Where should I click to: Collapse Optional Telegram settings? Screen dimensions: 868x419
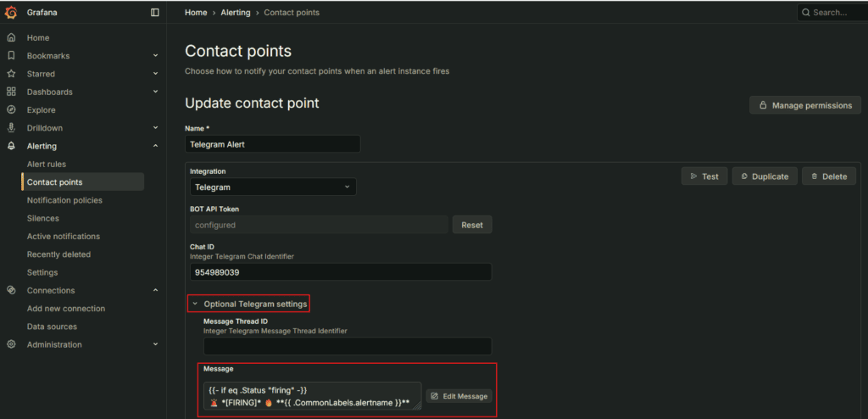tap(248, 304)
